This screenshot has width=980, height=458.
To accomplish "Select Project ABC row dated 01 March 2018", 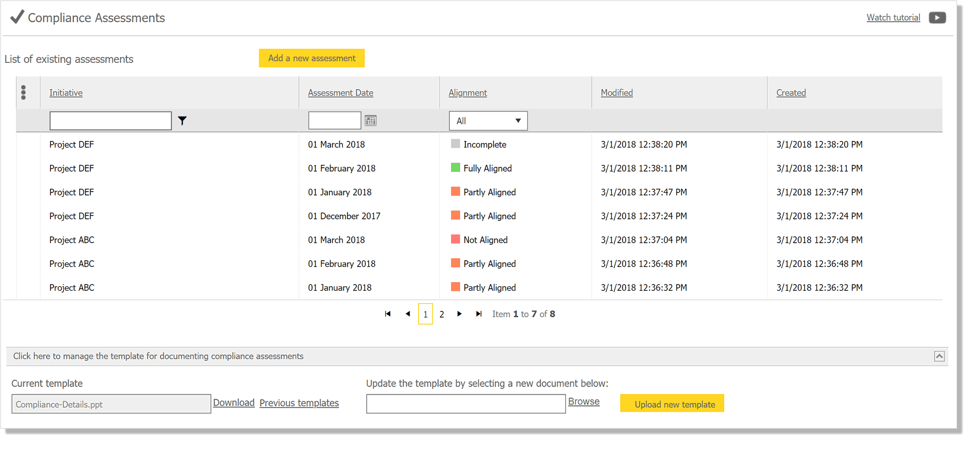I will [479, 240].
